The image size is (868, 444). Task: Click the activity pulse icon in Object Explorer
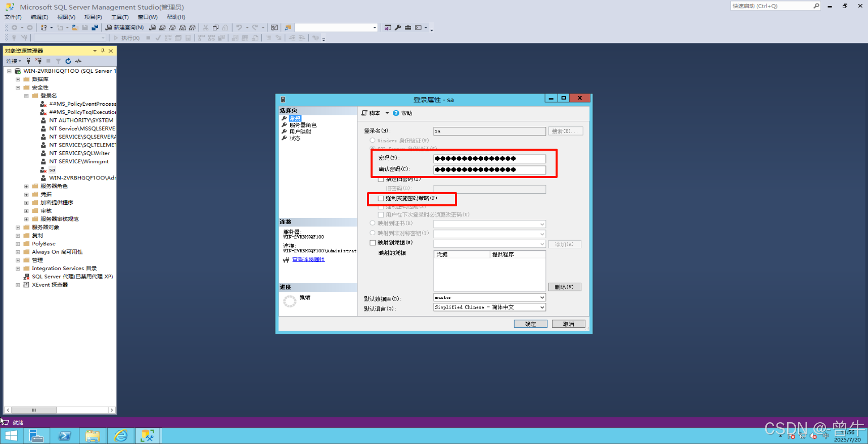[x=78, y=61]
